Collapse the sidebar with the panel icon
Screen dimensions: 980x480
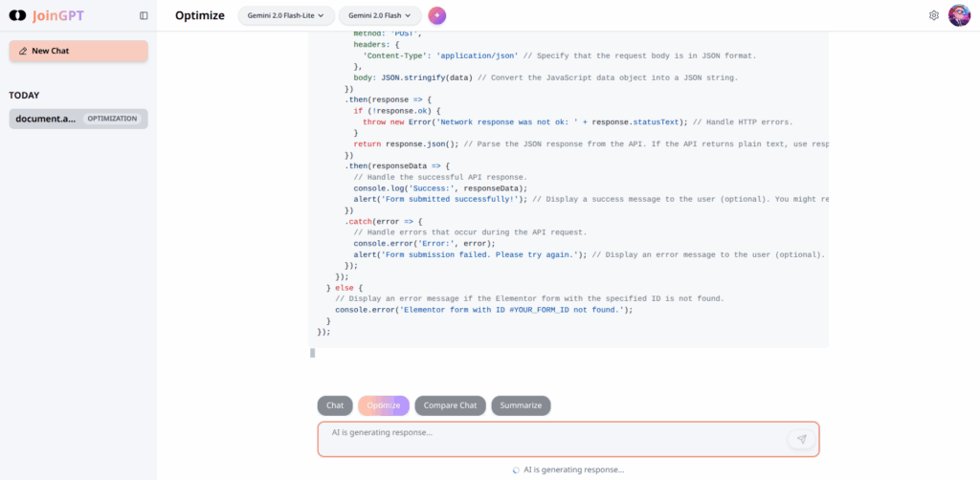144,15
